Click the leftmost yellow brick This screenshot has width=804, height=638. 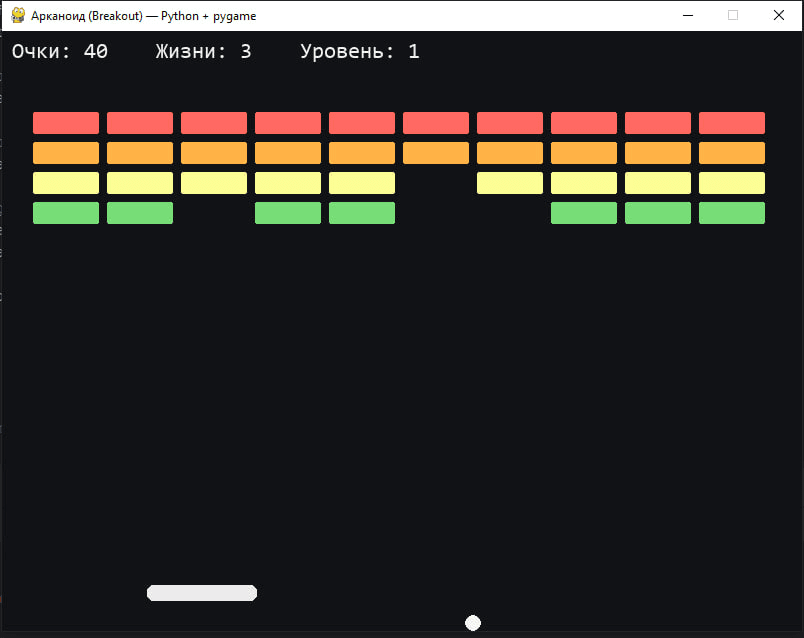pyautogui.click(x=66, y=183)
